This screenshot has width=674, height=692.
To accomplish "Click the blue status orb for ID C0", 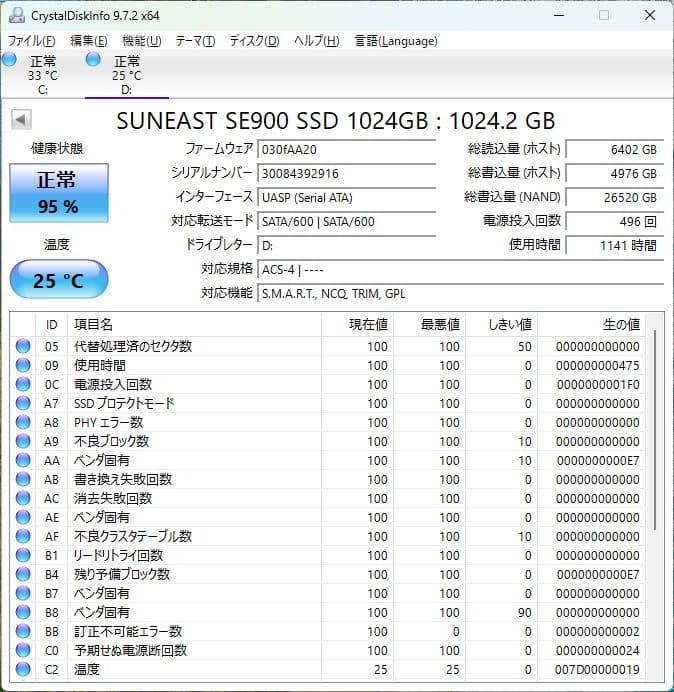I will [23, 650].
